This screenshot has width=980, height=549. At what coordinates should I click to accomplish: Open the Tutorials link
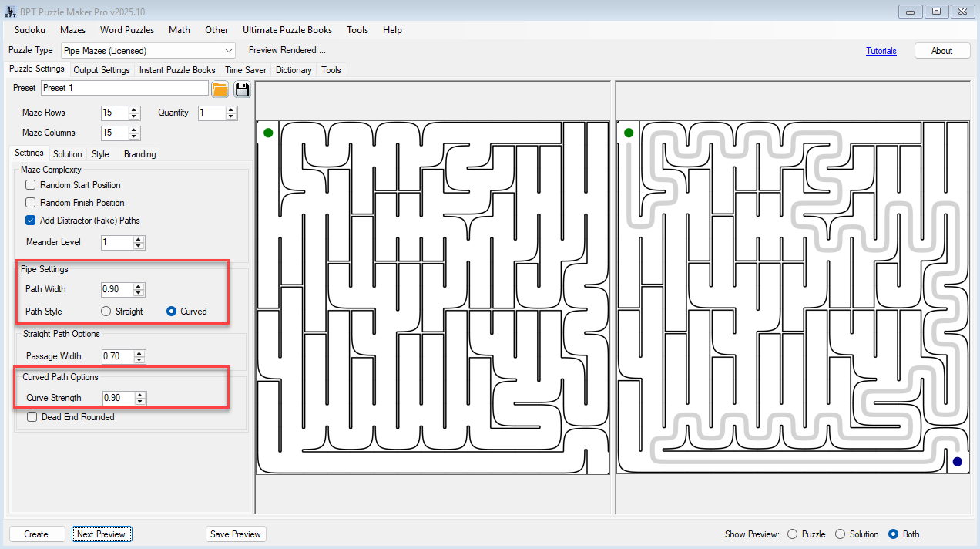coord(881,50)
